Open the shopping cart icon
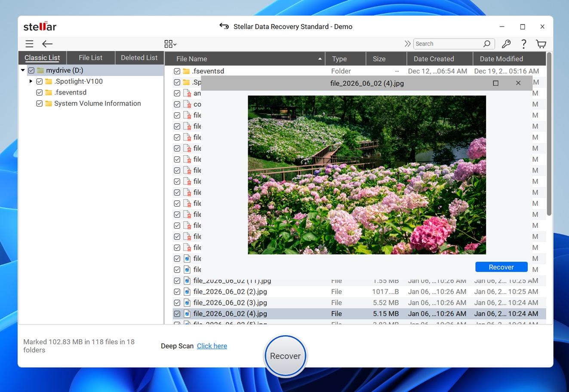Viewport: 569px width, 392px height. pyautogui.click(x=541, y=43)
